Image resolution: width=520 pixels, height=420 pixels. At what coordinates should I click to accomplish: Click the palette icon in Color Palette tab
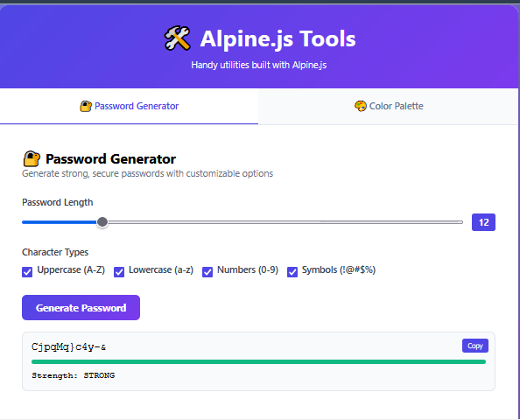[x=361, y=106]
